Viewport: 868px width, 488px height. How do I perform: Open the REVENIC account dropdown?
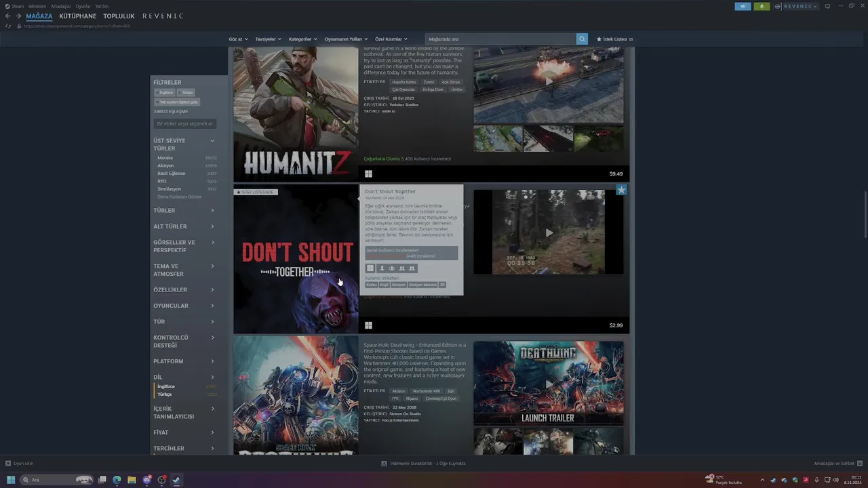pos(801,6)
